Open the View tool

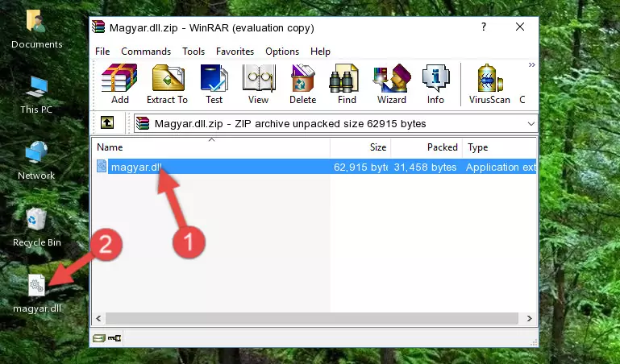pos(259,84)
